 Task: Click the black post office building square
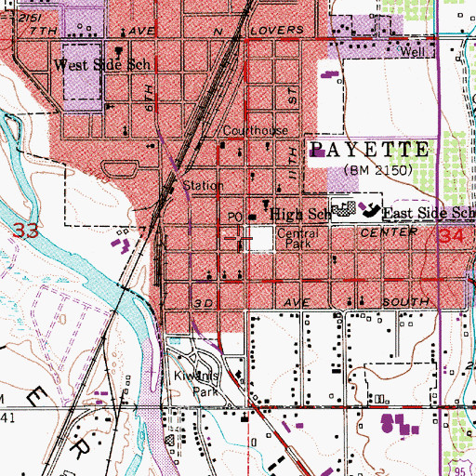[x=253, y=218]
